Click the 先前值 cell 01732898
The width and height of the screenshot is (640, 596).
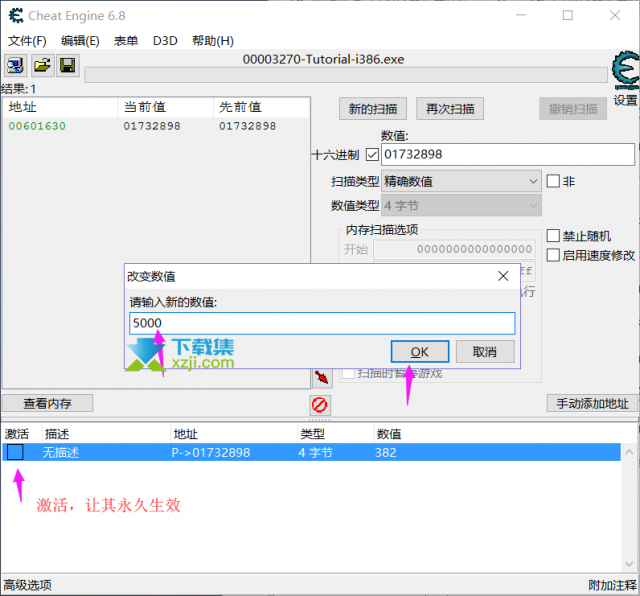click(247, 126)
